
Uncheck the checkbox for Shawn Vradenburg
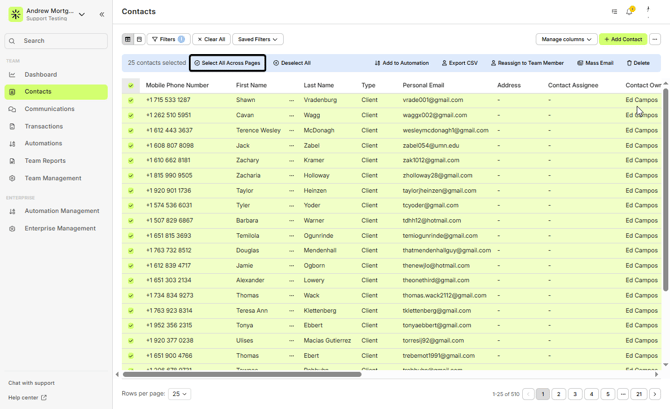click(x=130, y=100)
